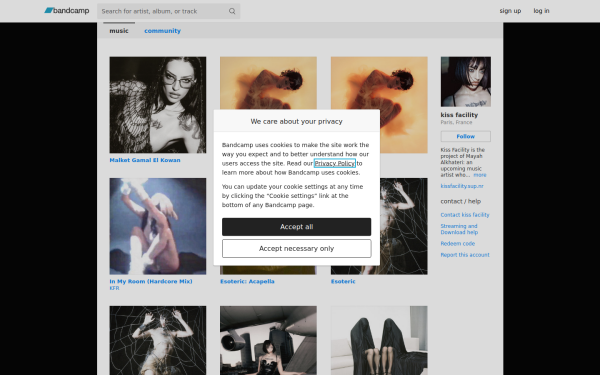Follow kiss facility

click(x=466, y=136)
